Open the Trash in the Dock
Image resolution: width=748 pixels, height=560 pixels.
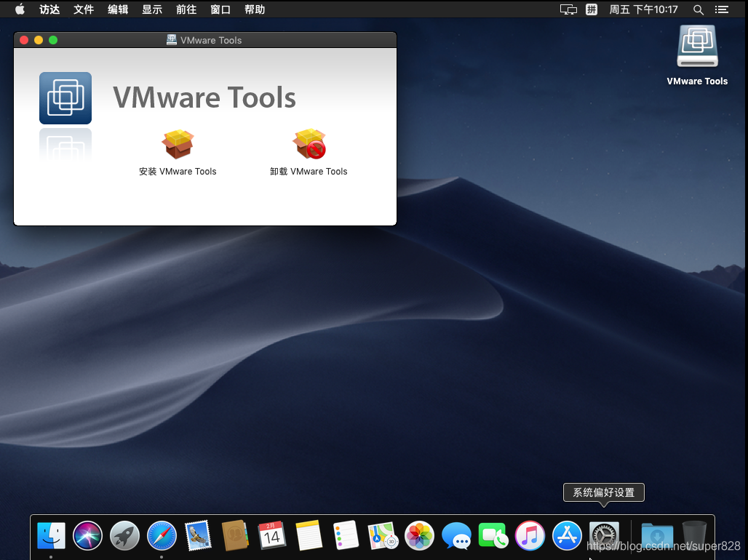tap(694, 535)
